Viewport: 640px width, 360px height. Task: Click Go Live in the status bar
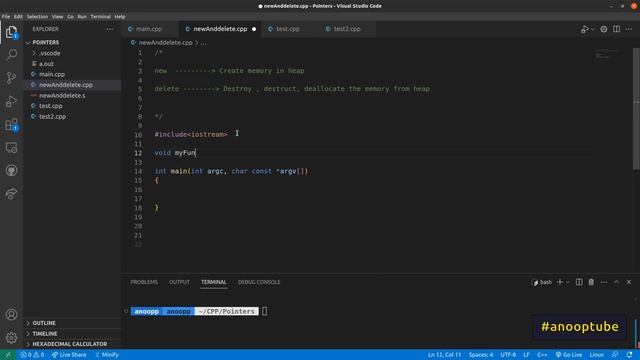569,355
